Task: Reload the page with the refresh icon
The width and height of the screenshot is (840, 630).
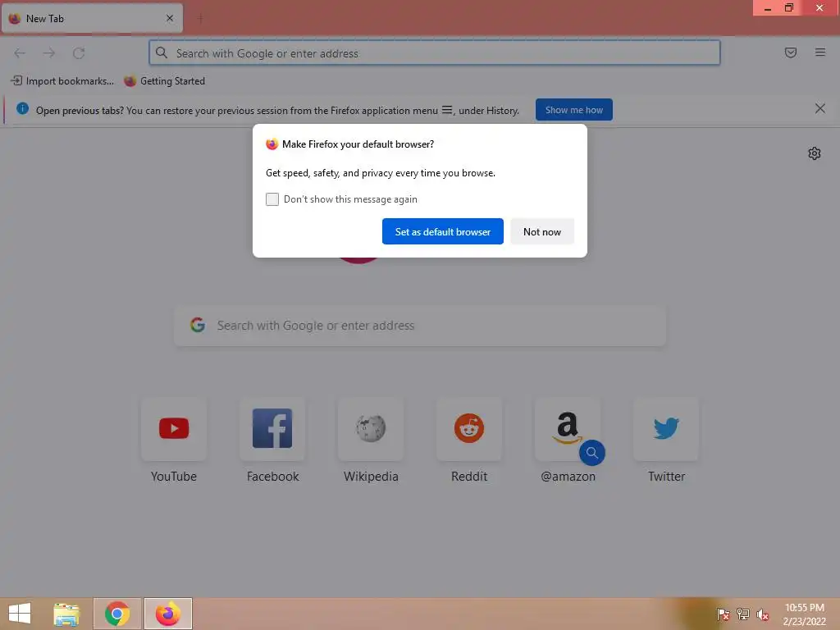Action: 79,53
